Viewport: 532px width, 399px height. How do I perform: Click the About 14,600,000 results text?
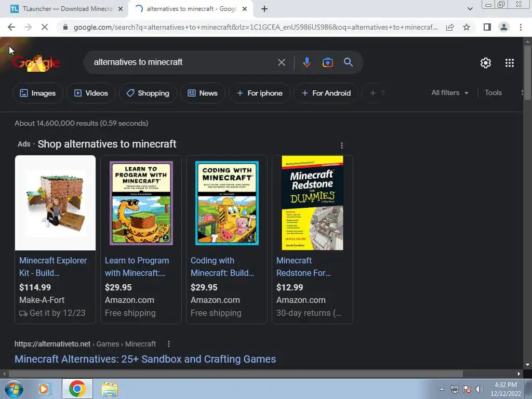pos(82,123)
